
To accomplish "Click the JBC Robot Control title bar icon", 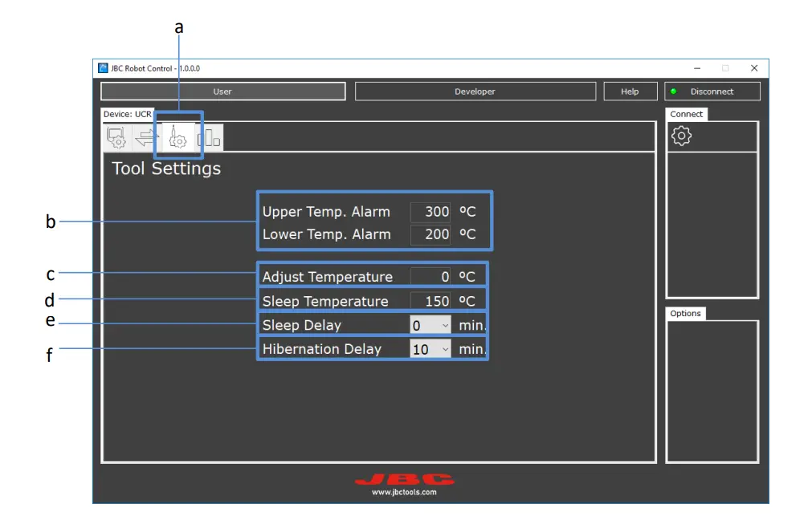I will tap(104, 68).
